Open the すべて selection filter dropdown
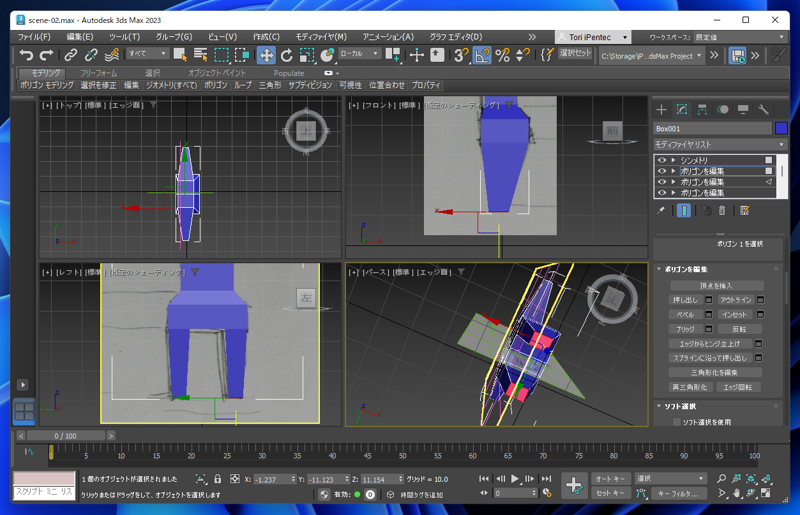The image size is (800, 515). (147, 53)
